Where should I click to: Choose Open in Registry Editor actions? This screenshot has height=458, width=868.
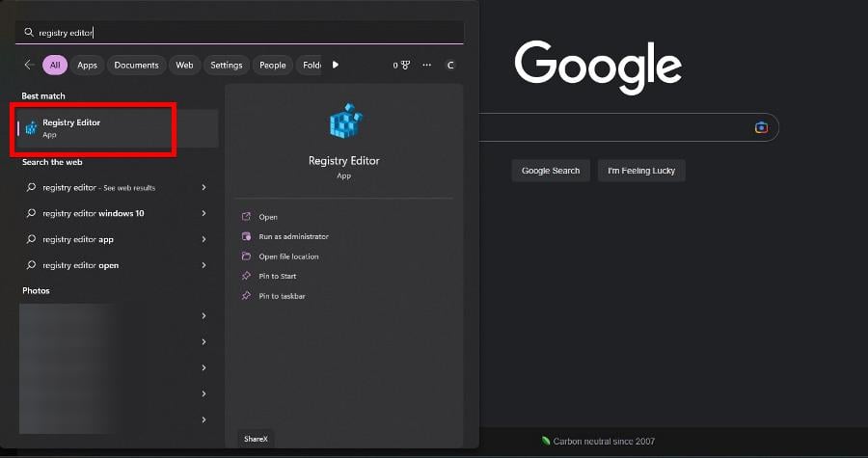coord(268,217)
